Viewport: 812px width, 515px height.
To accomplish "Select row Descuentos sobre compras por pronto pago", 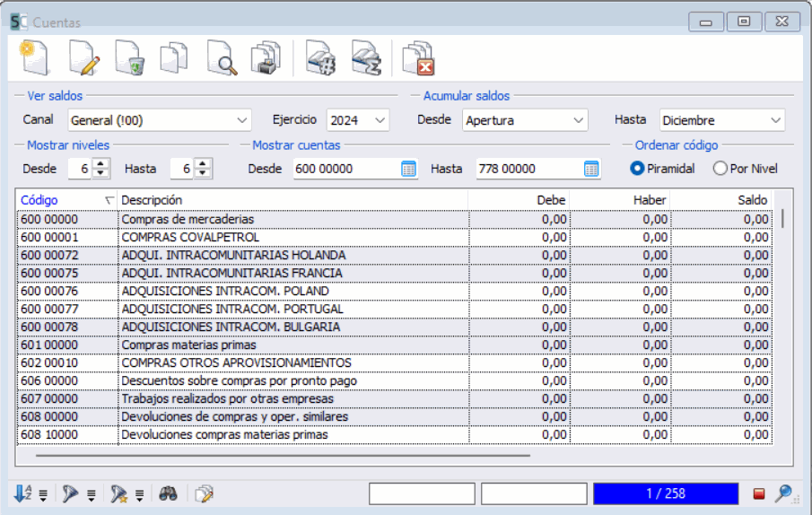I will (x=395, y=380).
